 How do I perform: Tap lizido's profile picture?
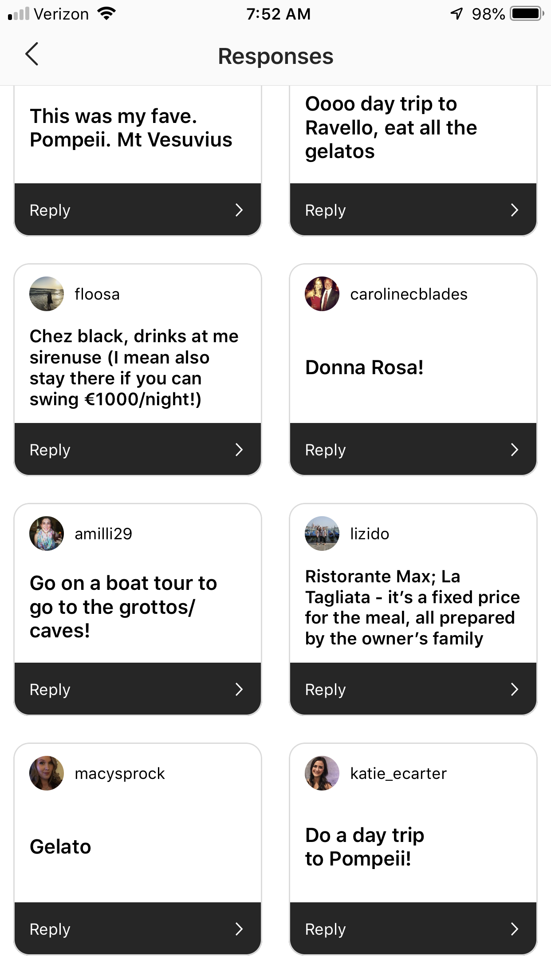[322, 533]
